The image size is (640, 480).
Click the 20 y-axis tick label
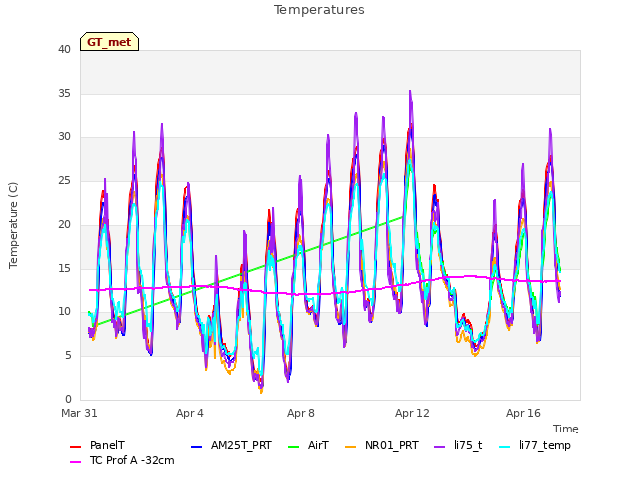coord(64,224)
